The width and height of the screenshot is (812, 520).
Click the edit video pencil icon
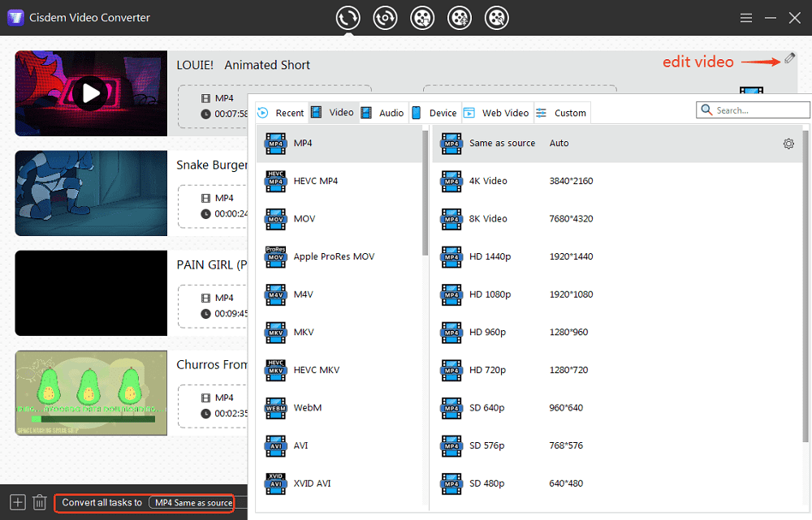point(789,58)
